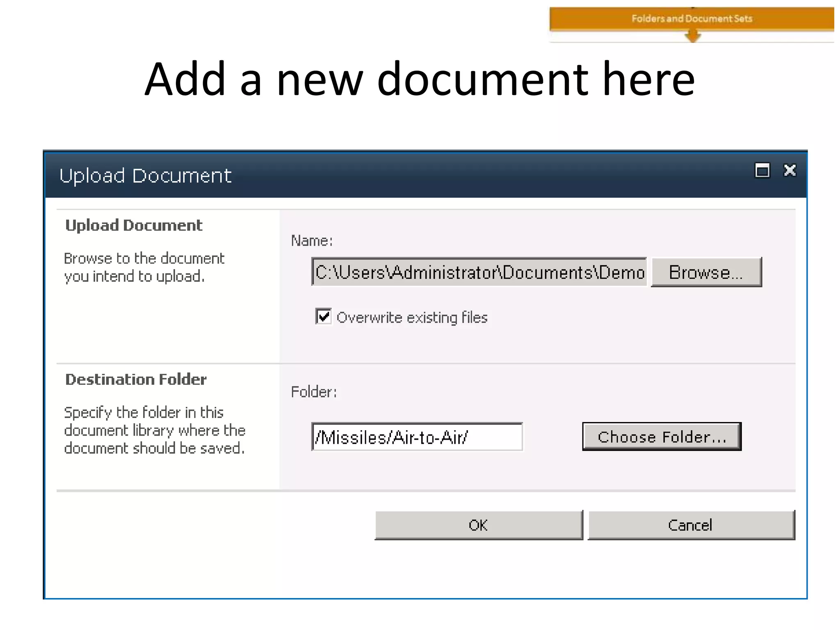Click the 'Overwrite existing files' label
Viewport: 840px width, 630px height.
pos(412,317)
